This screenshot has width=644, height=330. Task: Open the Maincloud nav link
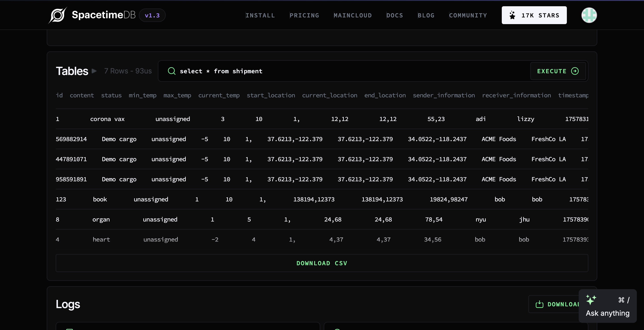[352, 15]
